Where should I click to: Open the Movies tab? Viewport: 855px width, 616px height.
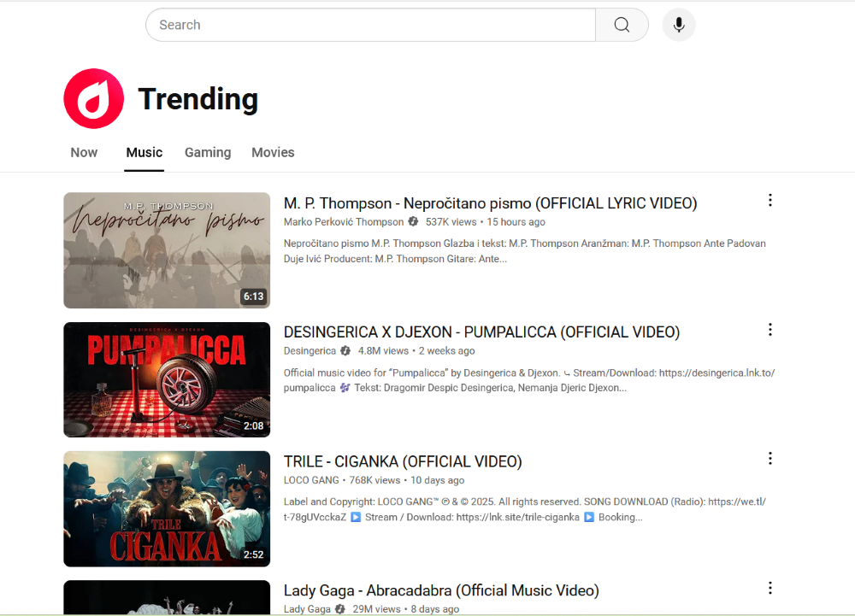[x=273, y=152]
